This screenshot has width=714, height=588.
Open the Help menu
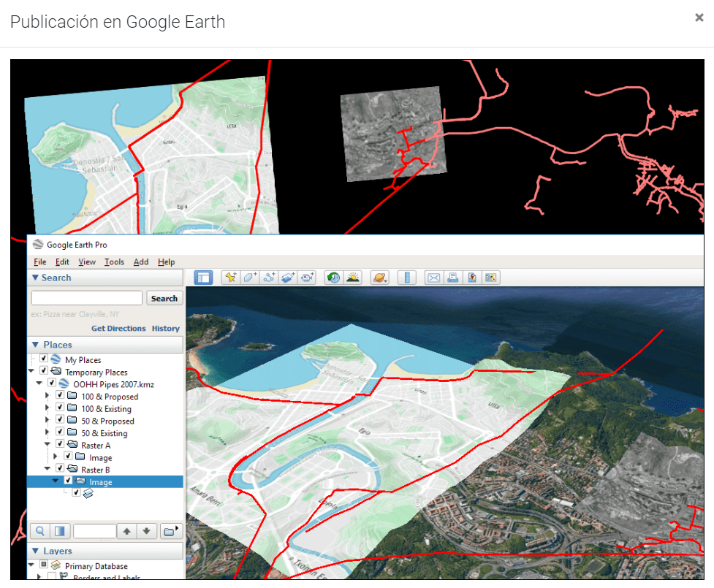[166, 261]
